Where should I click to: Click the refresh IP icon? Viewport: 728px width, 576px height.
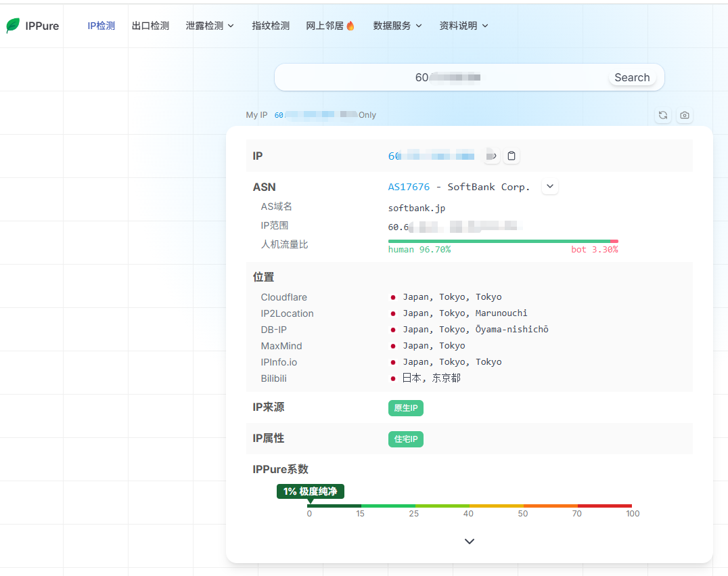pyautogui.click(x=663, y=115)
